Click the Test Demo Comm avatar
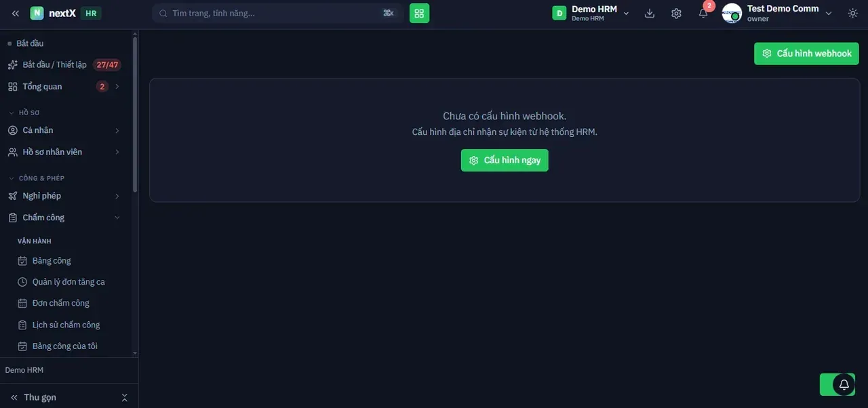This screenshot has width=868, height=408. click(732, 13)
